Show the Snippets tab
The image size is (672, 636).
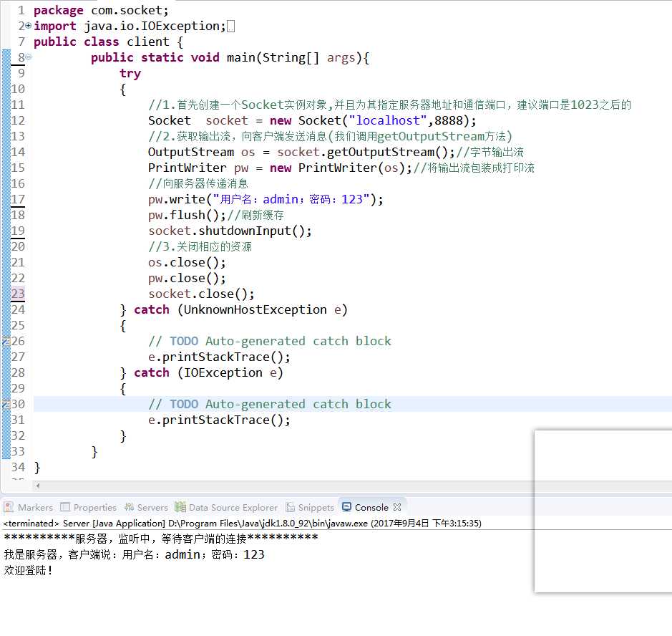tap(310, 507)
